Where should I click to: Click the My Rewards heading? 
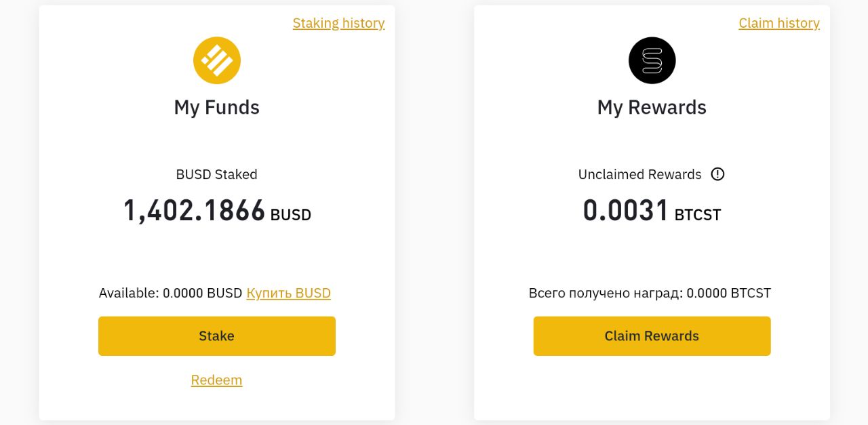[x=652, y=107]
